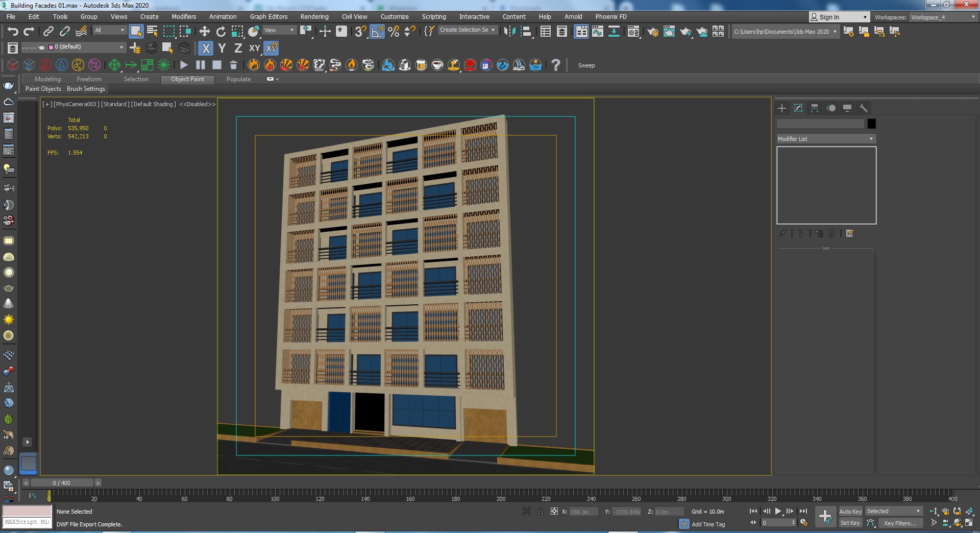Click the Set Key button
Image resolution: width=980 pixels, height=533 pixels.
click(850, 523)
